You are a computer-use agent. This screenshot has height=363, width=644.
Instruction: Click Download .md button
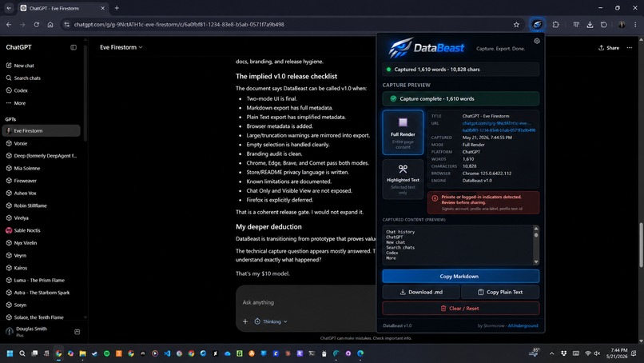[421, 292]
